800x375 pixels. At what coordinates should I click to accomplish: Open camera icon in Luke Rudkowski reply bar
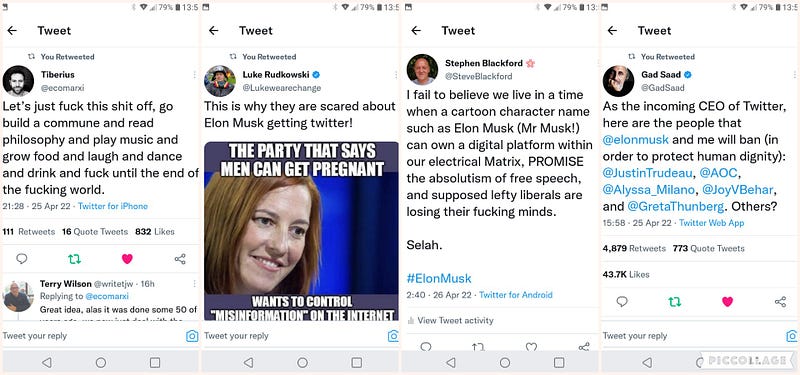pos(393,336)
